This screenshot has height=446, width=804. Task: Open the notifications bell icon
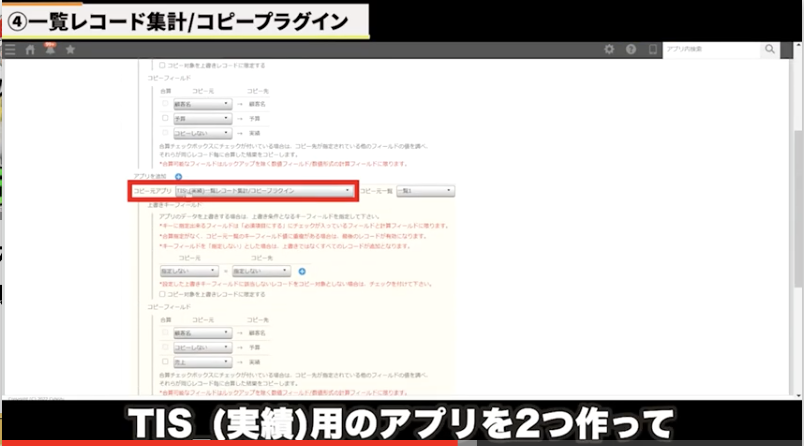tap(50, 49)
